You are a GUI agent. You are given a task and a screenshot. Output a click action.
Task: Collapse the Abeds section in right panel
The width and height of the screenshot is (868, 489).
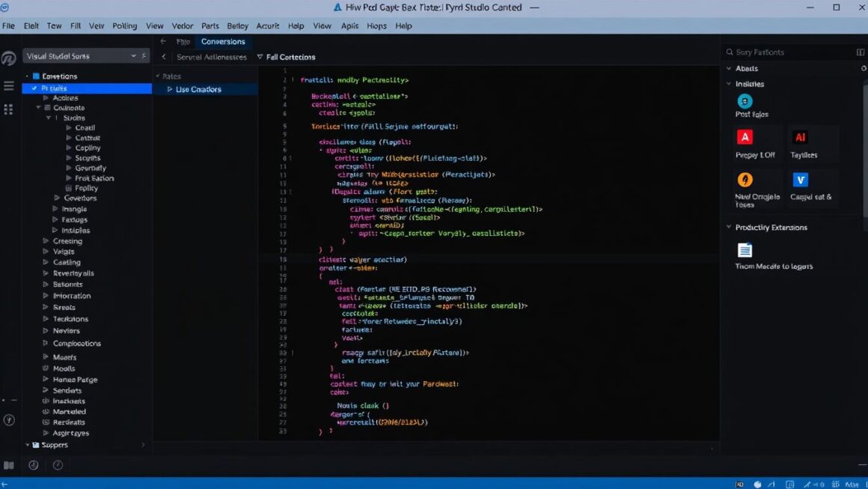tap(729, 68)
